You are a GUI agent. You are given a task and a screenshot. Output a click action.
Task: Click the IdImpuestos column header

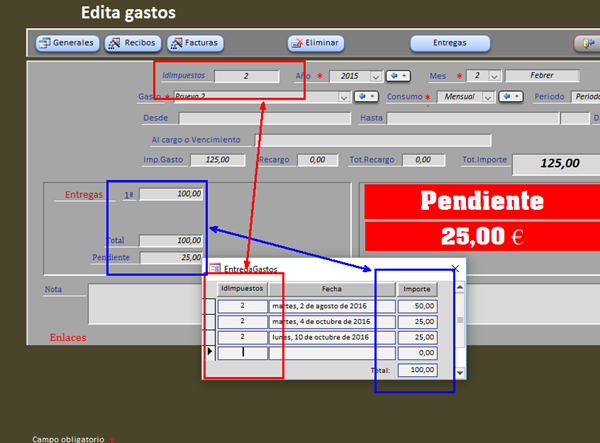242,289
